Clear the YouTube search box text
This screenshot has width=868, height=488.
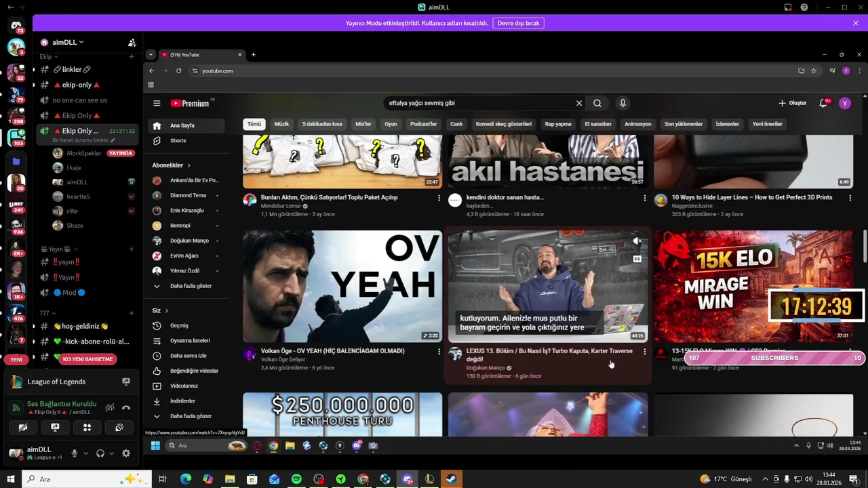click(579, 103)
